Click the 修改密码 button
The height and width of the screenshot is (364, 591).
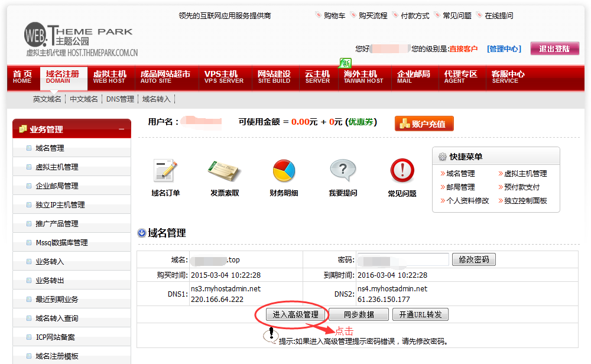tap(474, 260)
